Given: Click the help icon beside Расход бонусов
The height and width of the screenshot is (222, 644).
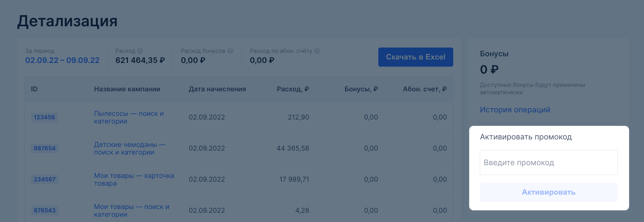Looking at the screenshot, I should click(230, 51).
